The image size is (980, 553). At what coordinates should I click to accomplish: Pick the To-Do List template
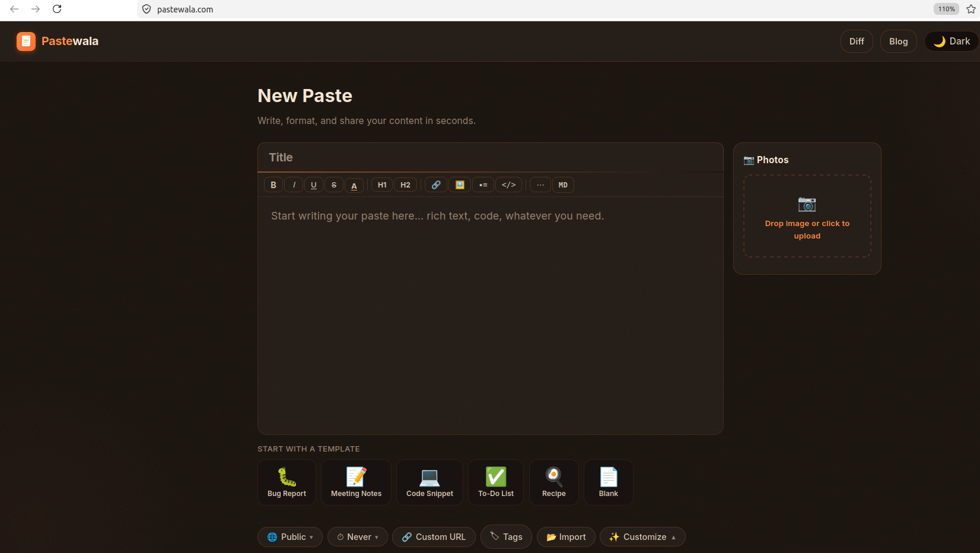coord(496,482)
